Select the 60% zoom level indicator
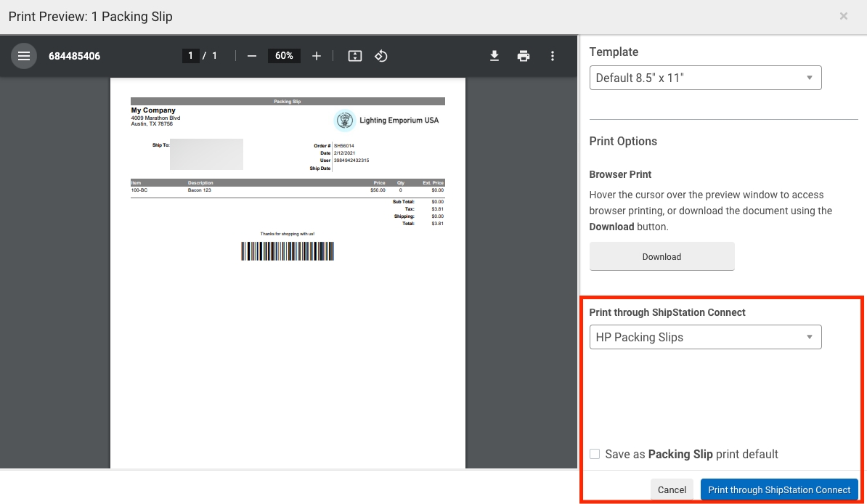This screenshot has height=504, width=867. pos(283,55)
